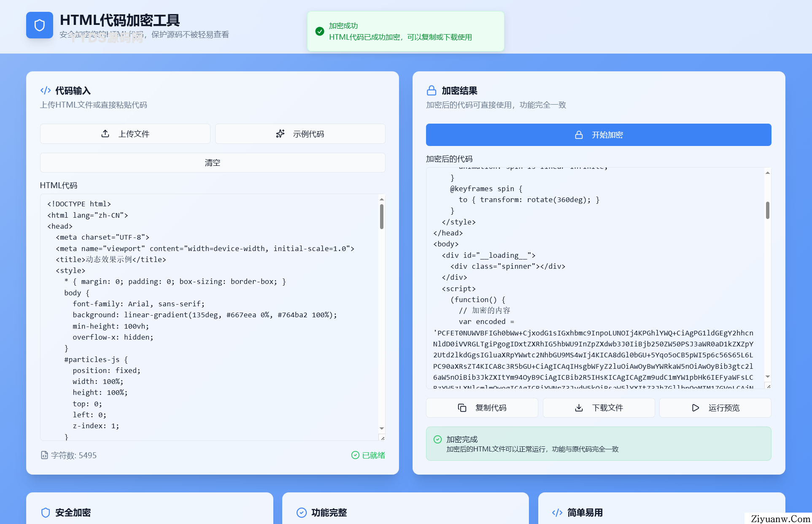Click the encrypted output scroll-down arrow
Viewport: 812px width, 524px height.
click(768, 376)
